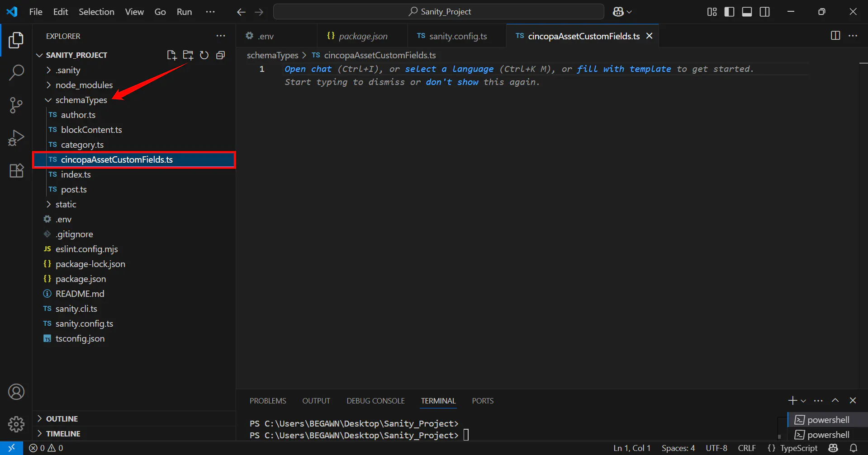
Task: Open the Selection menu
Action: (x=96, y=12)
